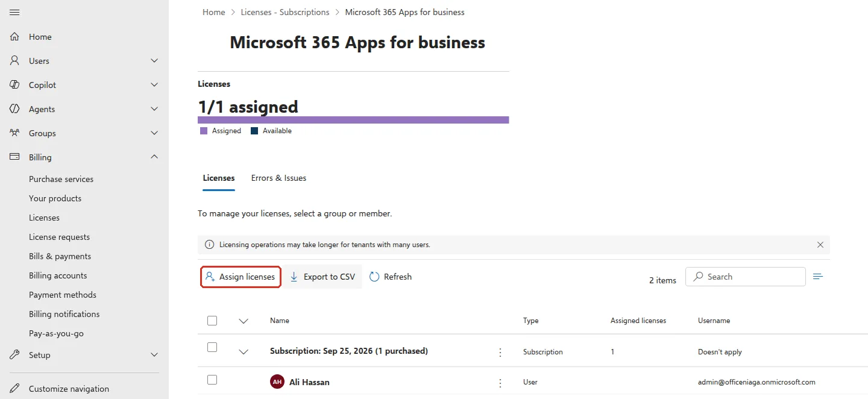This screenshot has width=868, height=399.
Task: Click the Customize navigation pencil icon
Action: pyautogui.click(x=15, y=389)
